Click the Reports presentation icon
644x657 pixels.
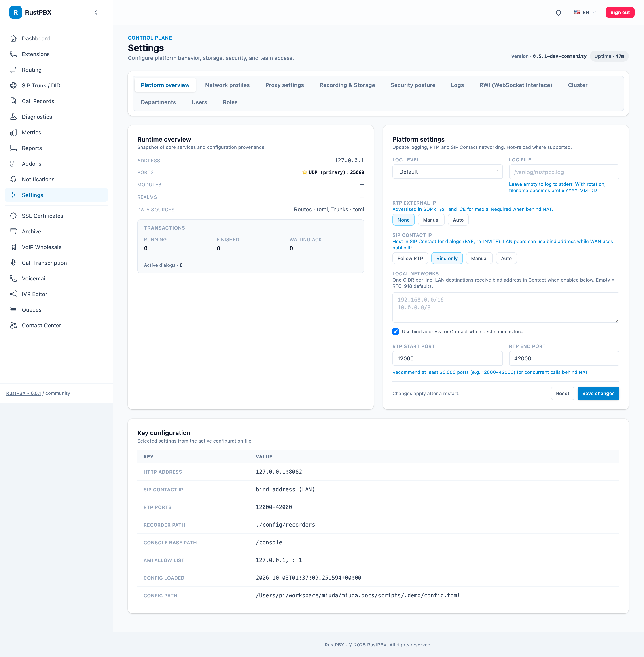(13, 148)
